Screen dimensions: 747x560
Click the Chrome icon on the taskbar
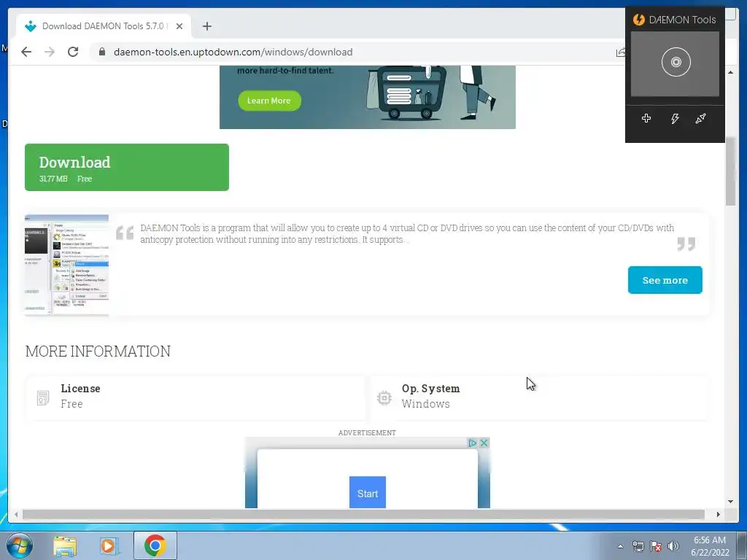click(x=155, y=545)
